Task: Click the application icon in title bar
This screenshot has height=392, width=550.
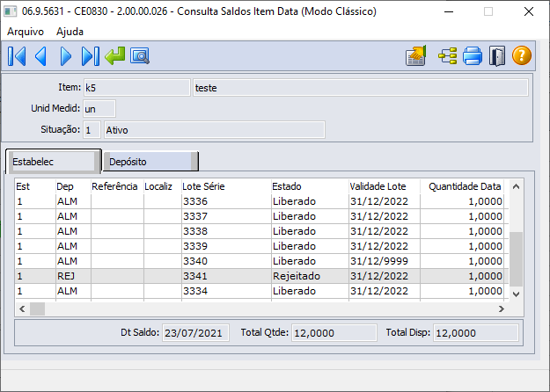Action: pyautogui.click(x=11, y=11)
